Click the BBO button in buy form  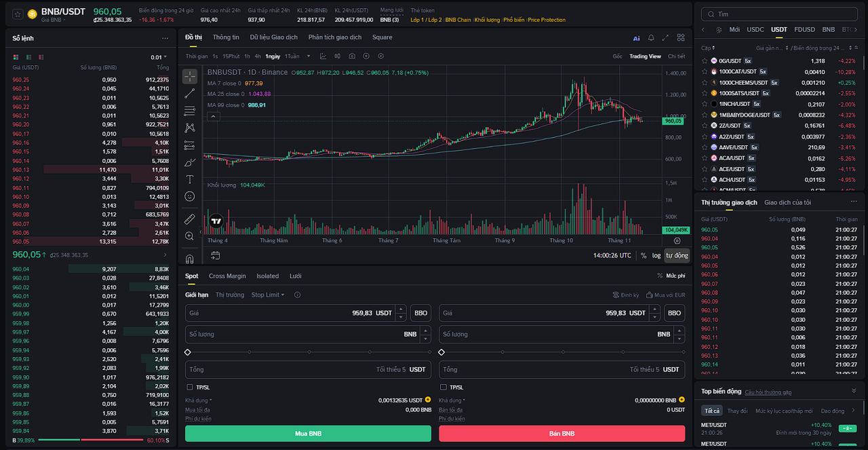tap(420, 313)
